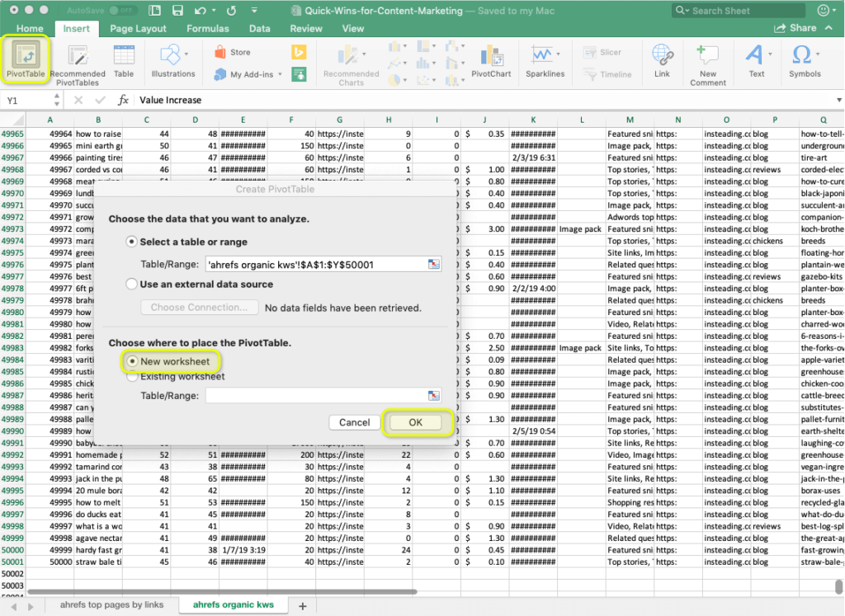
Task: Insert a Link from the ribbon
Action: (x=662, y=62)
